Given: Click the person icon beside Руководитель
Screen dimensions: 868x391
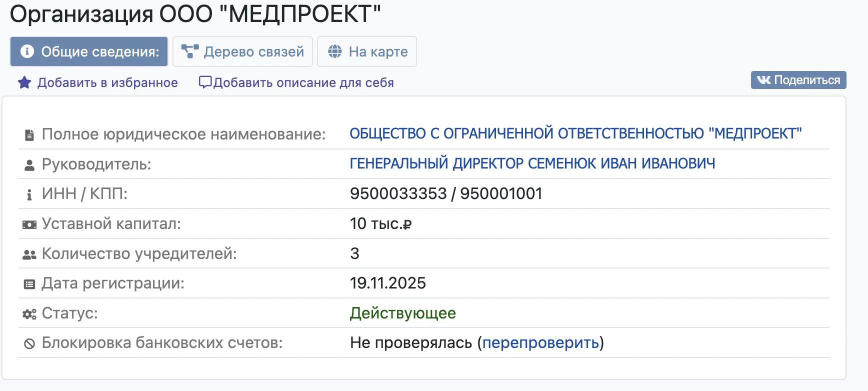Looking at the screenshot, I should 29,165.
